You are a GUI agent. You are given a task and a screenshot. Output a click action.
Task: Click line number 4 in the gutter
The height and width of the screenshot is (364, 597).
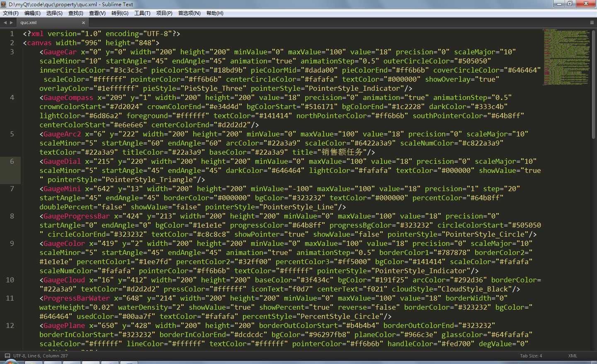pyautogui.click(x=12, y=97)
